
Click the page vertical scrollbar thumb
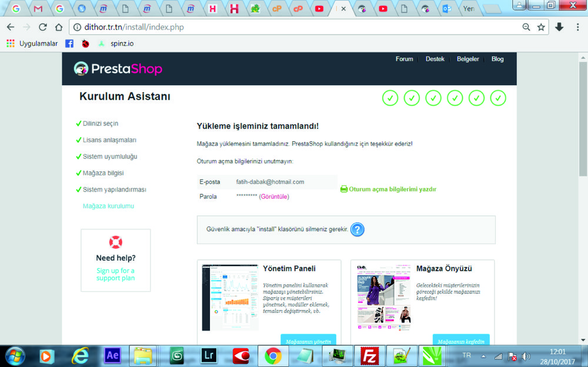(583, 119)
